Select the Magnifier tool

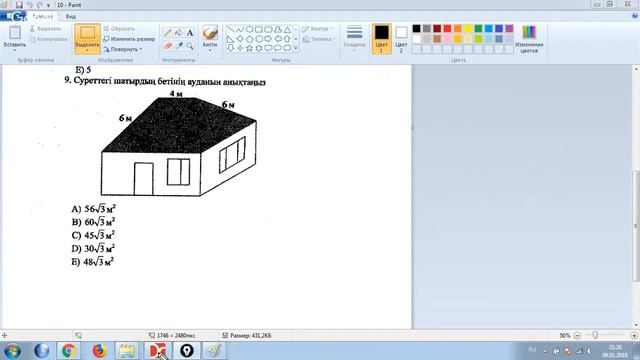[x=190, y=46]
